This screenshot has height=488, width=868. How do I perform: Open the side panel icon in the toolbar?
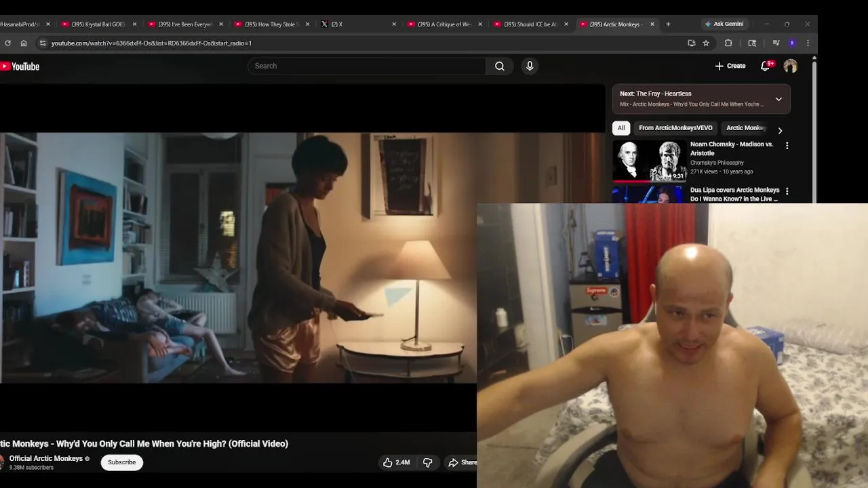(x=752, y=43)
